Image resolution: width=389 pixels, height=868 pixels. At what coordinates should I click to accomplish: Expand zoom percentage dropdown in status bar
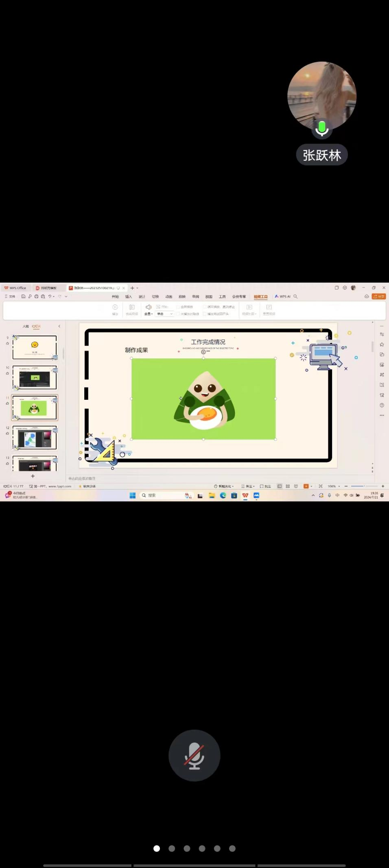click(339, 486)
